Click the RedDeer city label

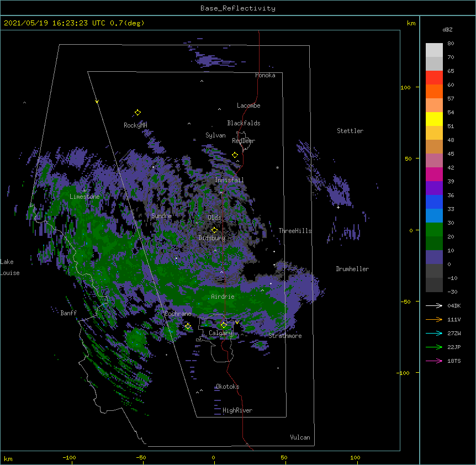pos(244,141)
